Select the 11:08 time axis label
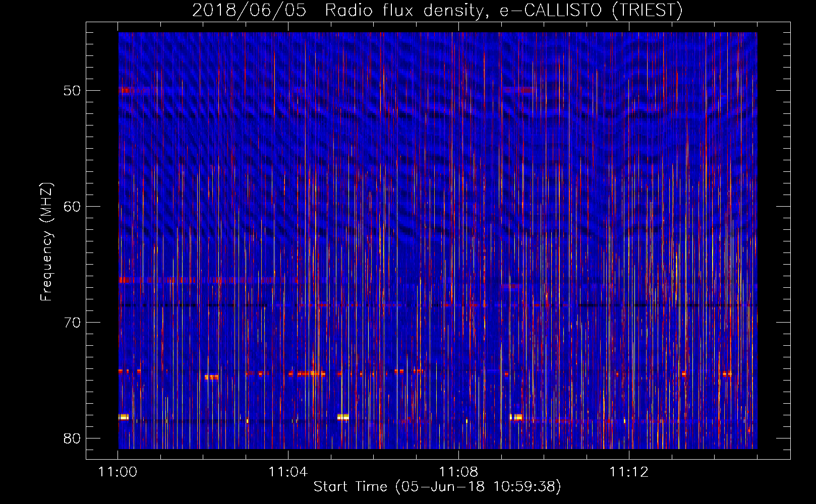Screen dimensions: 816x504 [x=458, y=472]
